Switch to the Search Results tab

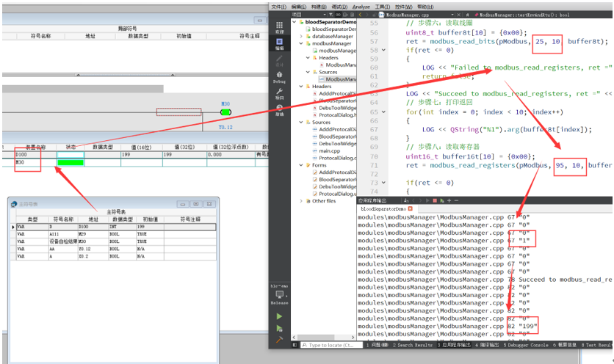[413, 345]
